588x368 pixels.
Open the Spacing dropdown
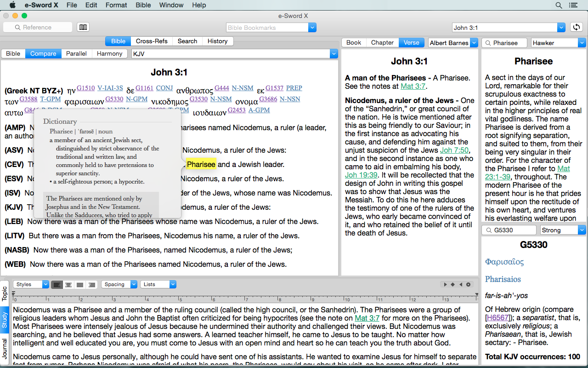(119, 284)
